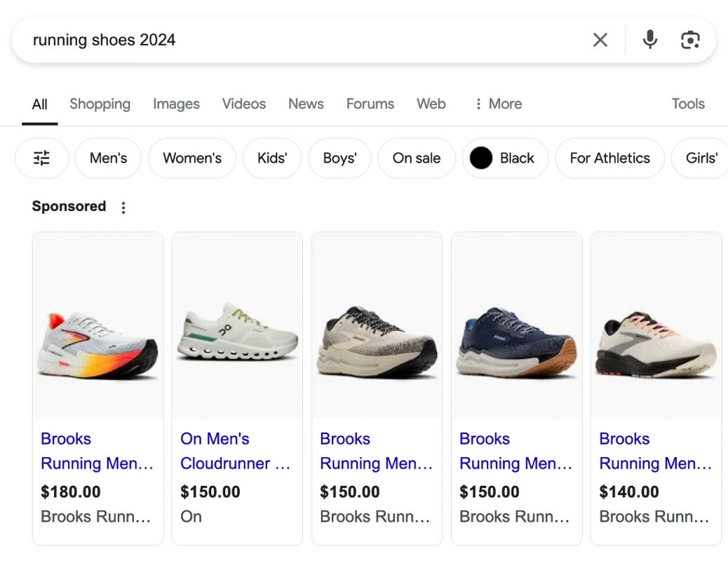This screenshot has width=728, height=565.
Task: Select the Black color filter chip
Action: tap(505, 158)
